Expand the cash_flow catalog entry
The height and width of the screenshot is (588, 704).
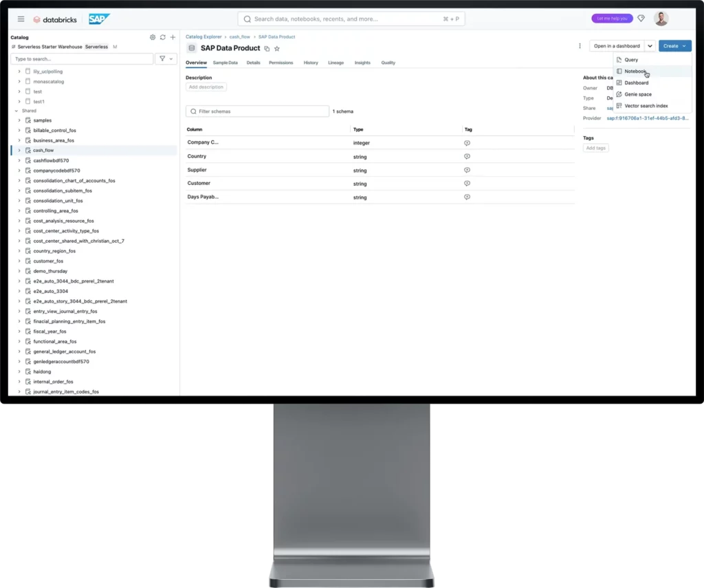click(x=19, y=150)
